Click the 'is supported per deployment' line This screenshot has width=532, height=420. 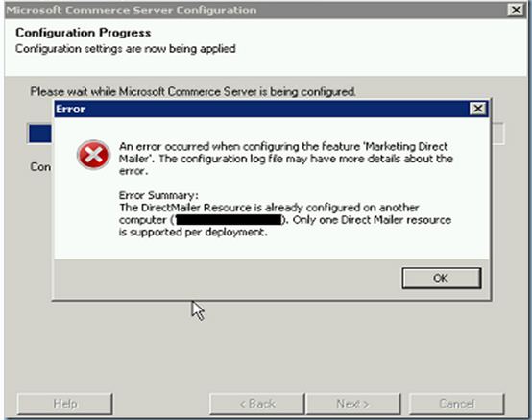[x=193, y=233]
